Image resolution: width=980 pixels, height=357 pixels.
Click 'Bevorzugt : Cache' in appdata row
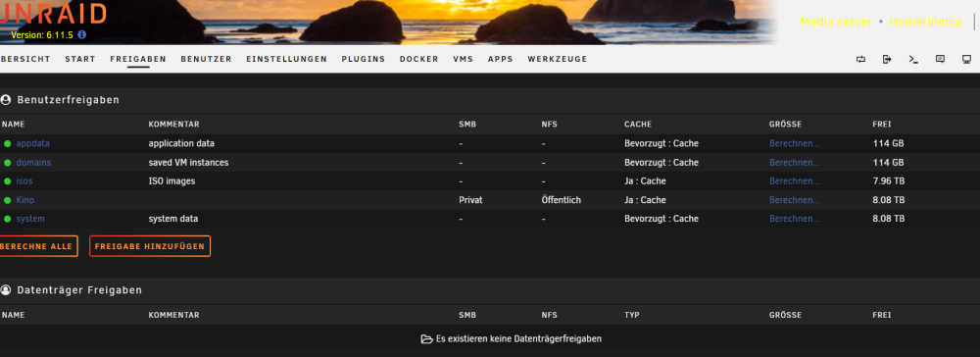[x=661, y=144]
